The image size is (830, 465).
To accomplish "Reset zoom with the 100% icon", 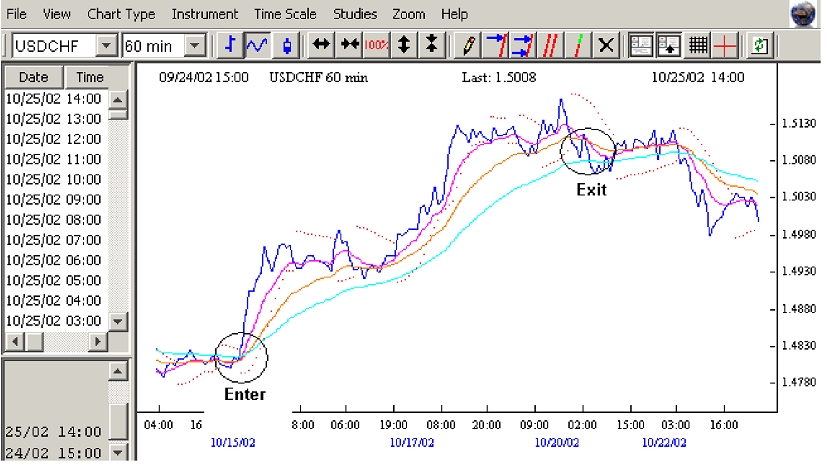I will tap(376, 44).
